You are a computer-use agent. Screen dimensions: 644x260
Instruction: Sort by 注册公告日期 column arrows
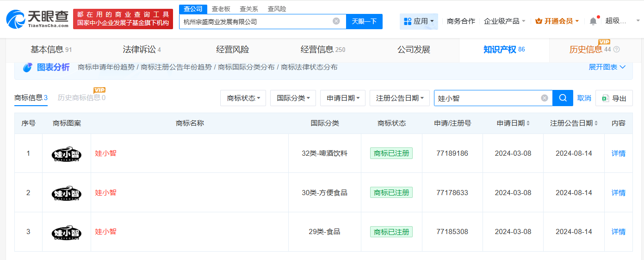[x=596, y=123]
